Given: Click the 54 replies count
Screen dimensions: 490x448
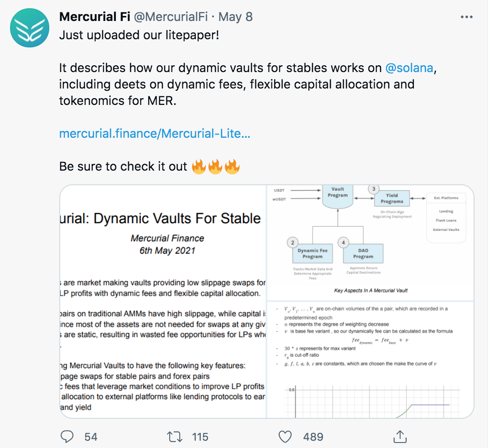Looking at the screenshot, I should point(91,437).
